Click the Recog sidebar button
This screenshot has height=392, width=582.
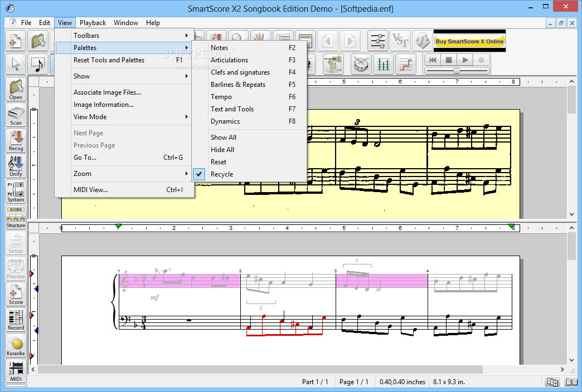click(x=16, y=140)
